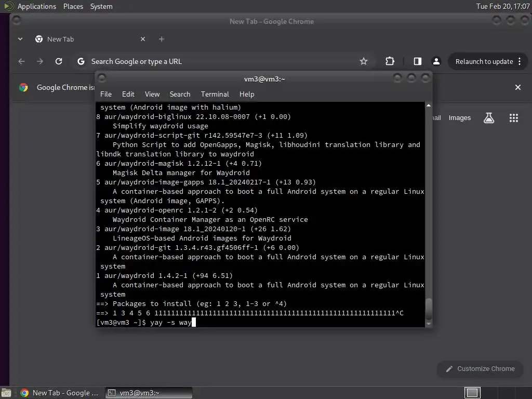Click the terminal scrollbar thumb
Viewport: 532px width, 399px height.
[x=429, y=309]
